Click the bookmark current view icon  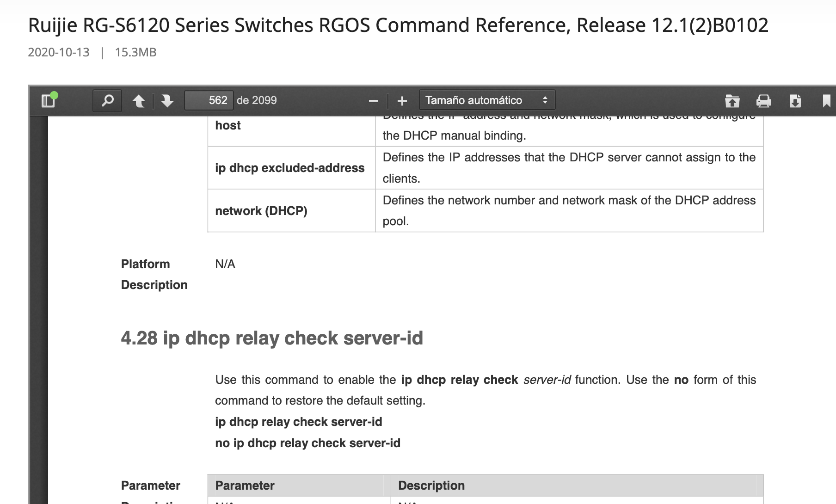click(x=826, y=101)
